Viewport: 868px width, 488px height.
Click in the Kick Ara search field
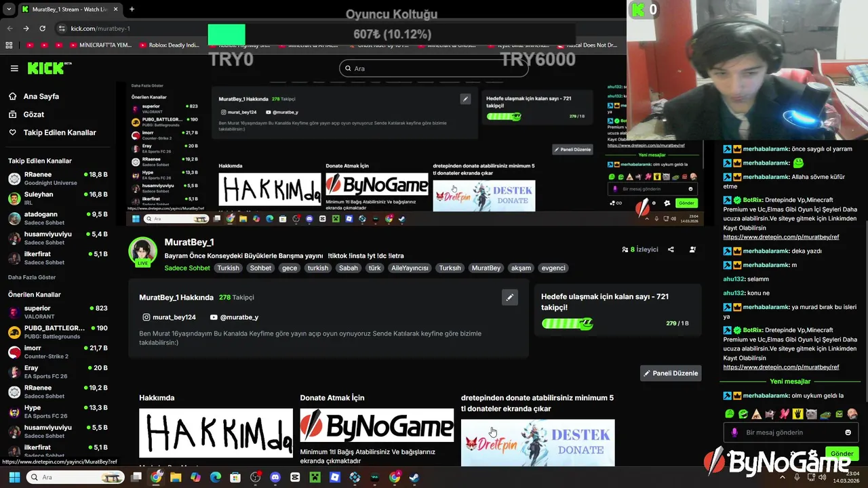pyautogui.click(x=433, y=68)
